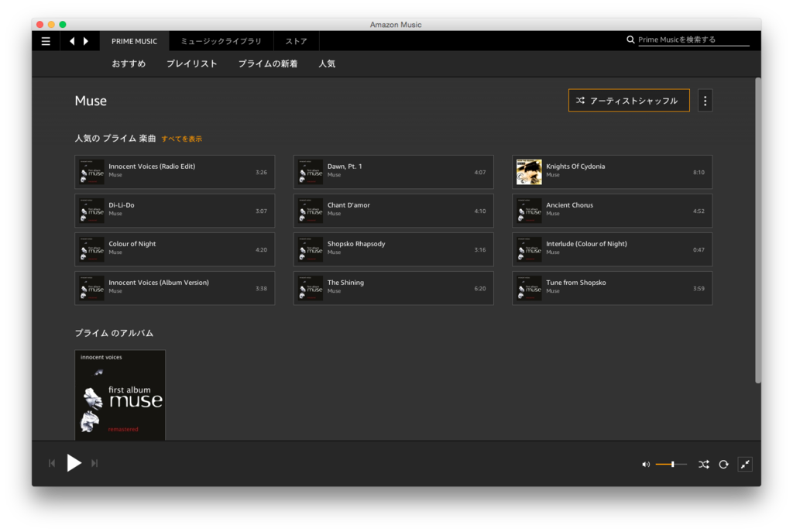Select Interlude (Colour of Night) title
Image resolution: width=793 pixels, height=532 pixels.
pyautogui.click(x=587, y=244)
